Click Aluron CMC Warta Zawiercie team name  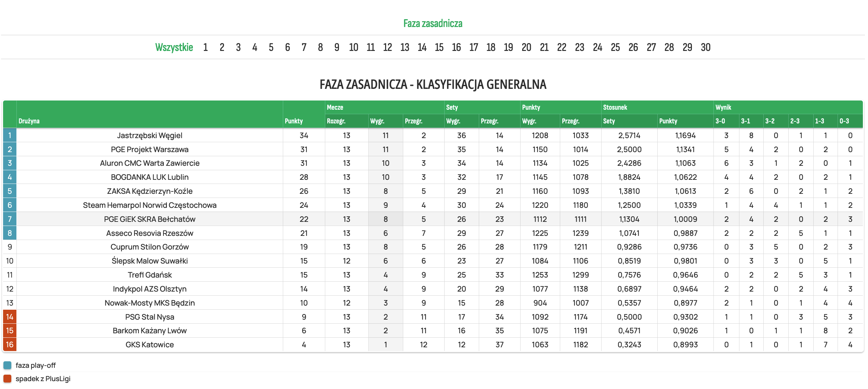point(149,163)
